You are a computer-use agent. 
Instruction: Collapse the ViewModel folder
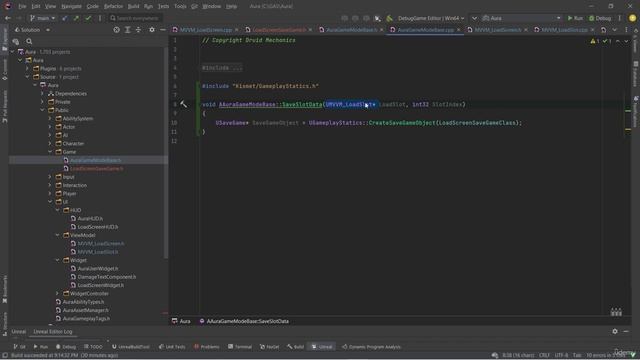pyautogui.click(x=58, y=235)
